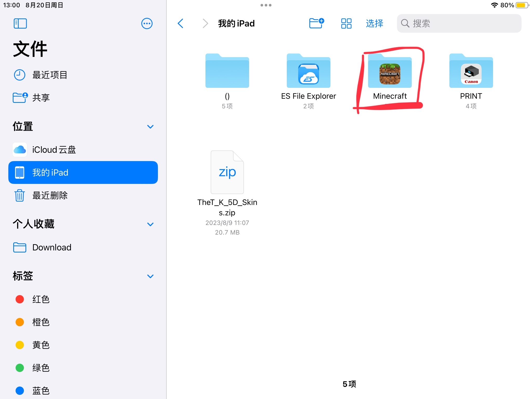Screen dimensions: 532x399
Task: Collapse the 位置 section chevron
Action: [150, 127]
